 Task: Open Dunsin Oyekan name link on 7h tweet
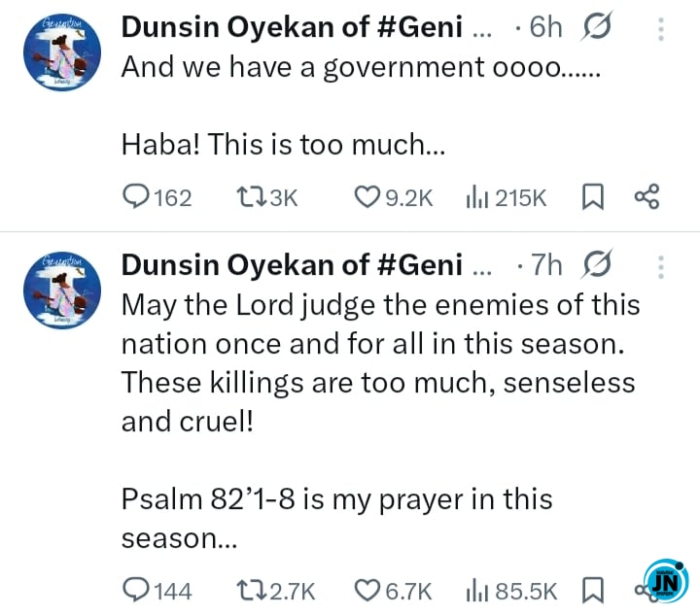point(292,264)
